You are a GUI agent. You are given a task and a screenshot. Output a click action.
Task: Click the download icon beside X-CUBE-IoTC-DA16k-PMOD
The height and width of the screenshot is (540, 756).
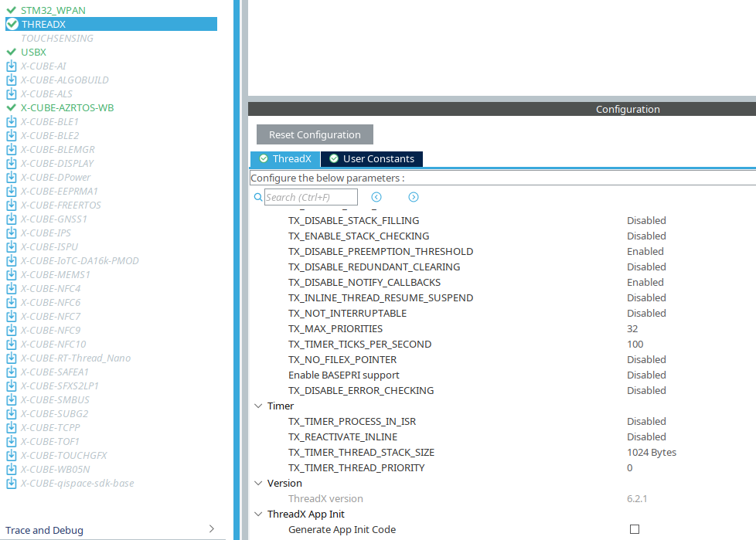pyautogui.click(x=12, y=261)
